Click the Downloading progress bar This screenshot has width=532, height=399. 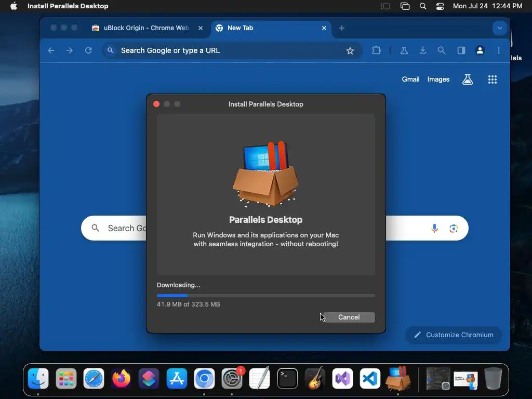pyautogui.click(x=265, y=296)
